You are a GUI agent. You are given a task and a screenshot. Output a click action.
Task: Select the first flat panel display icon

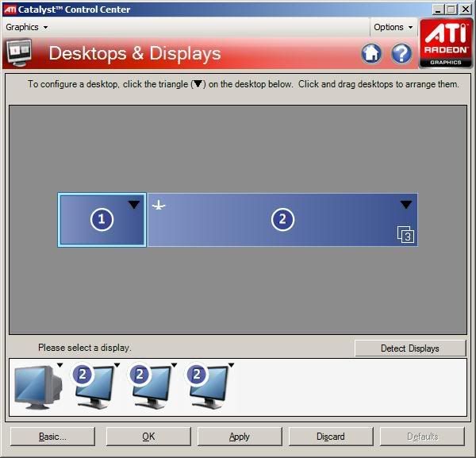click(x=94, y=386)
